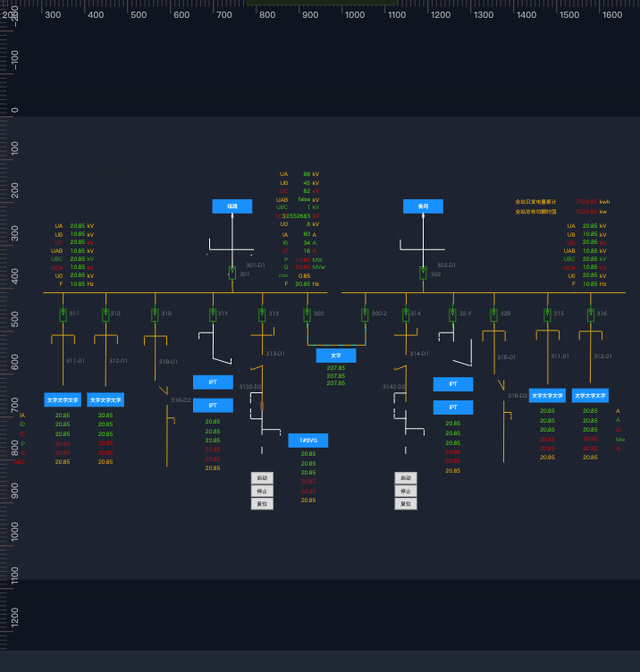Image resolution: width=640 pixels, height=672 pixels.
Task: Click the fork-shaped symbol below breaker 31B
Action: point(155,340)
